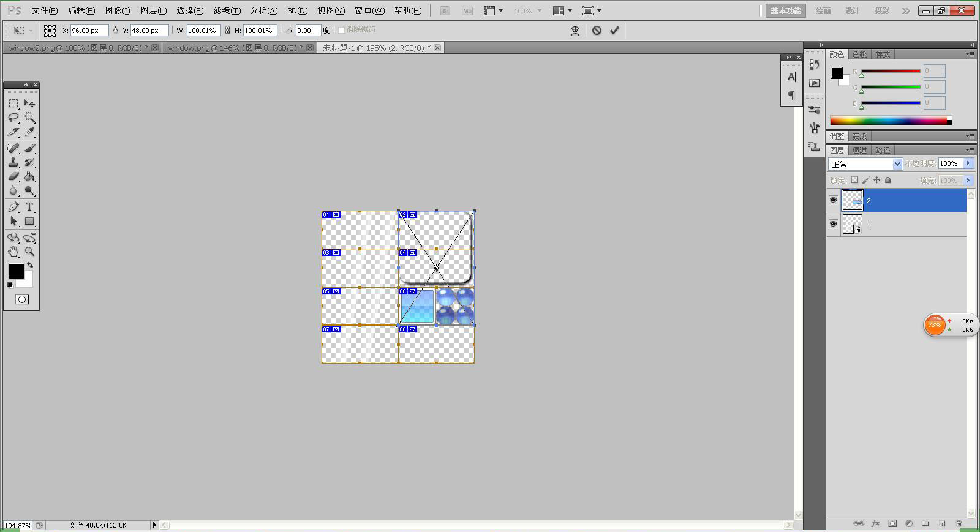Select the 设计 workspace button

(x=853, y=10)
